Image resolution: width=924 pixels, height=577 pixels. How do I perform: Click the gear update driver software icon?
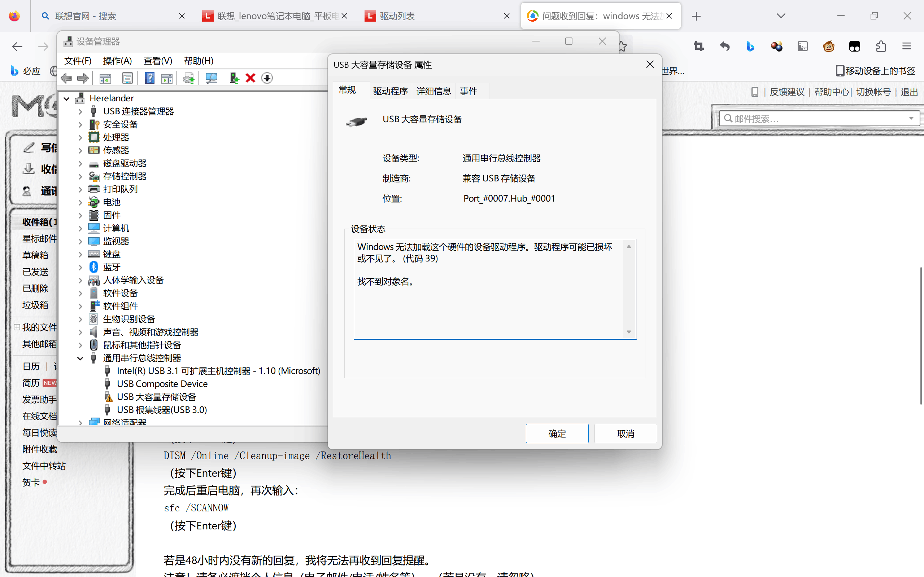(x=189, y=78)
